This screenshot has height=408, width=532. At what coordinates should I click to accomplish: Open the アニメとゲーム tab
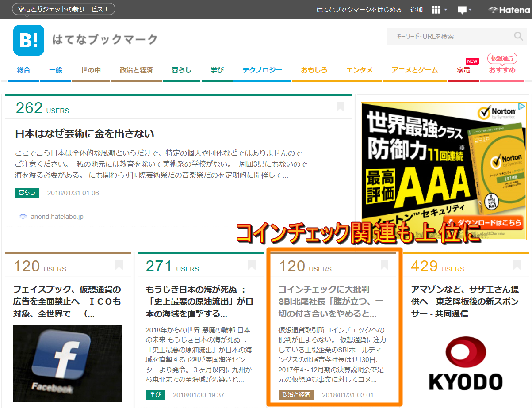click(x=415, y=70)
